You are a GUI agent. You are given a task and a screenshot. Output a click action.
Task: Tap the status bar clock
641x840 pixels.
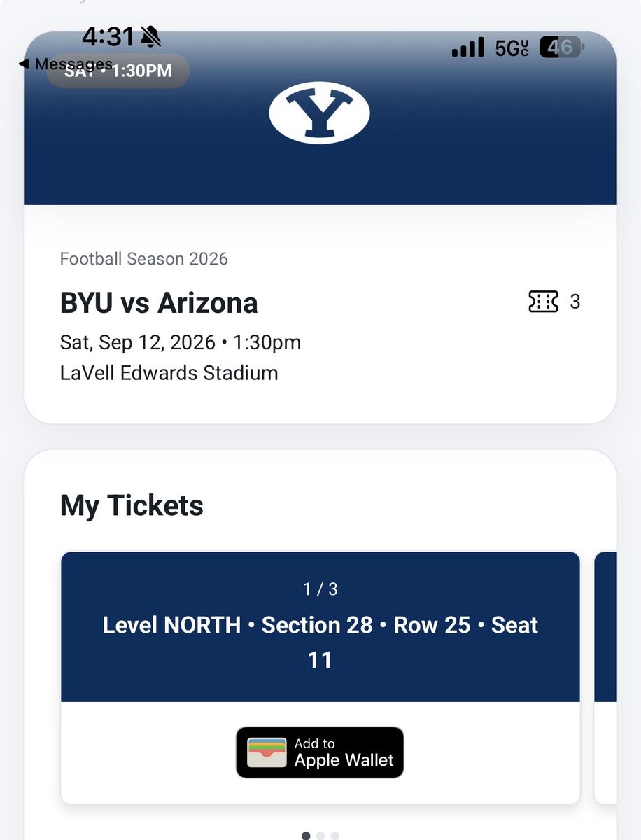coord(108,36)
